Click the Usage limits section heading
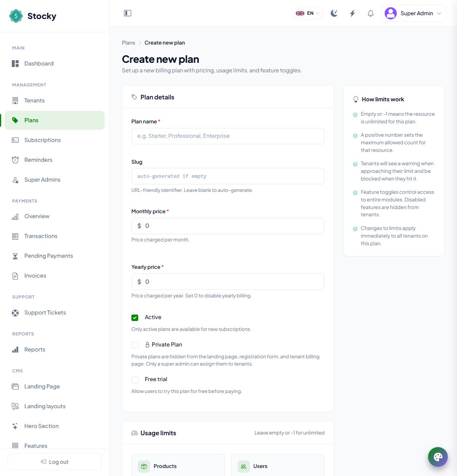 pyautogui.click(x=158, y=433)
